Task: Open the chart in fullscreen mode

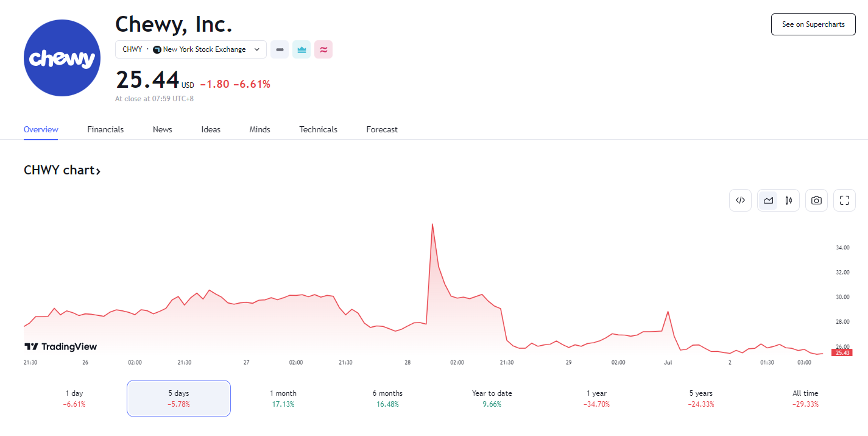Action: 844,200
